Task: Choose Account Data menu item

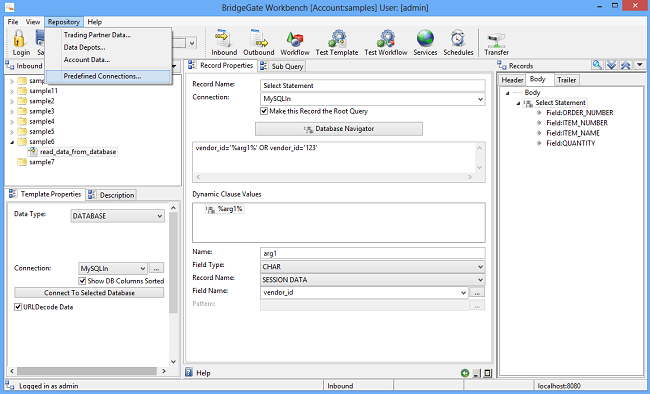Action: 109,60
